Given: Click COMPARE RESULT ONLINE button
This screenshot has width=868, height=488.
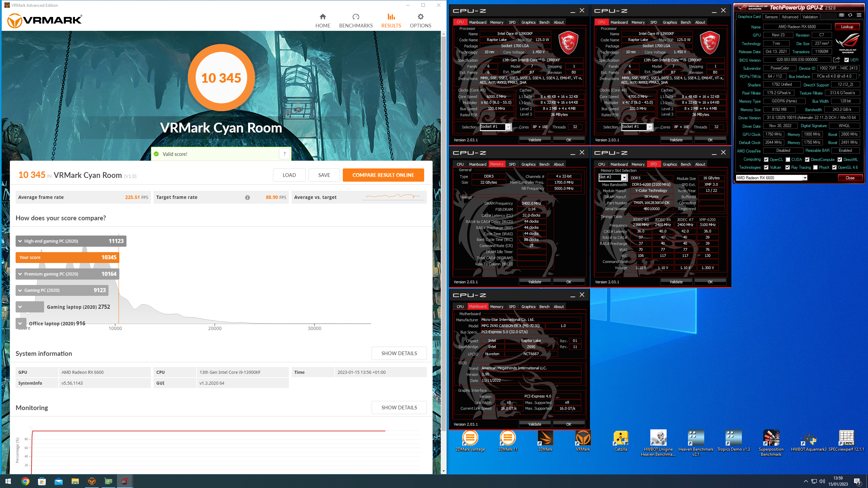Looking at the screenshot, I should (383, 175).
